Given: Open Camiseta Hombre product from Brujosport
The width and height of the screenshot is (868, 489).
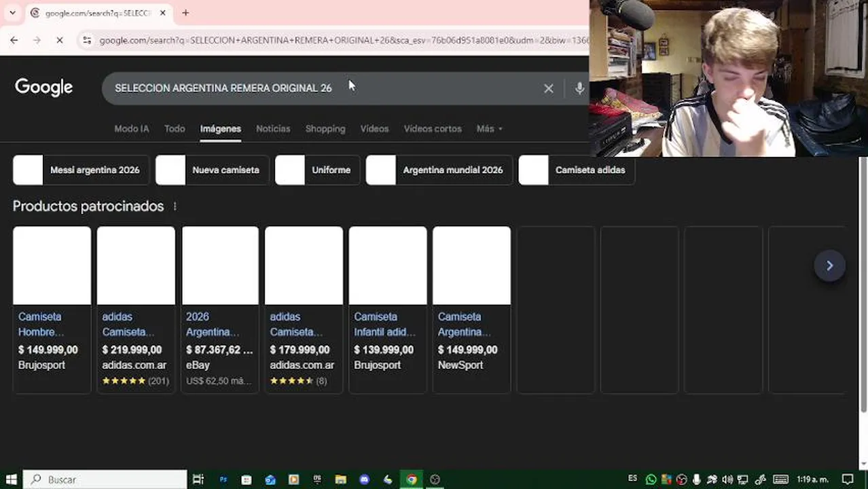Looking at the screenshot, I should 41,324.
